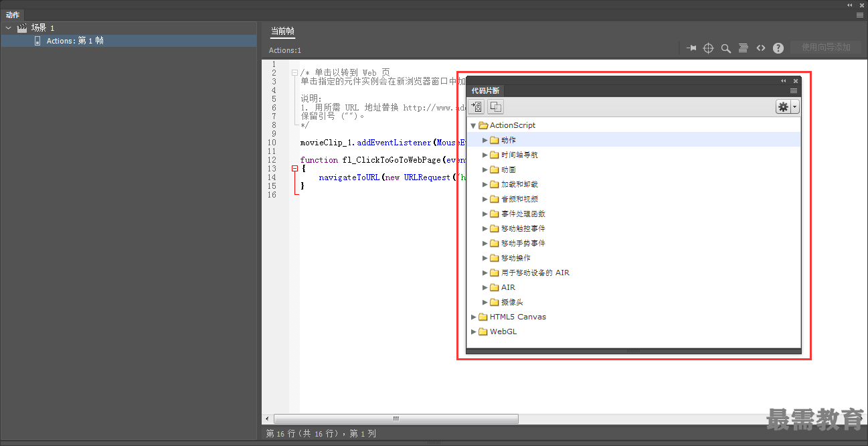Select the 动作 panel tab
Image resolution: width=868 pixels, height=446 pixels.
[x=13, y=15]
